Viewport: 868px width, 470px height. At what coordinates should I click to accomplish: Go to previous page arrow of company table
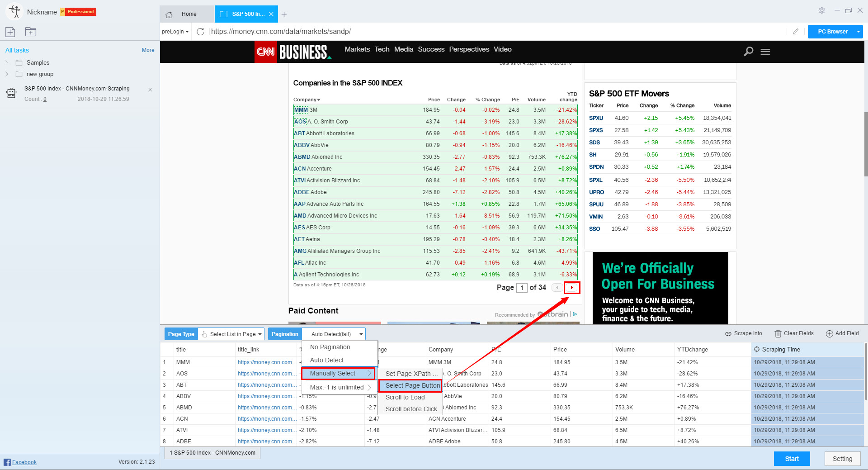557,288
